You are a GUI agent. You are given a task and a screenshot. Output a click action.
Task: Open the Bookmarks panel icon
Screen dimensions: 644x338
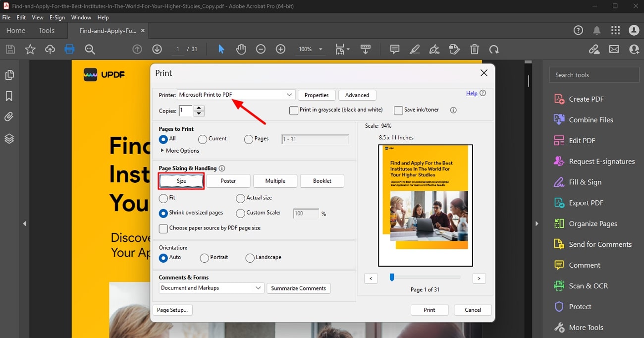point(9,96)
